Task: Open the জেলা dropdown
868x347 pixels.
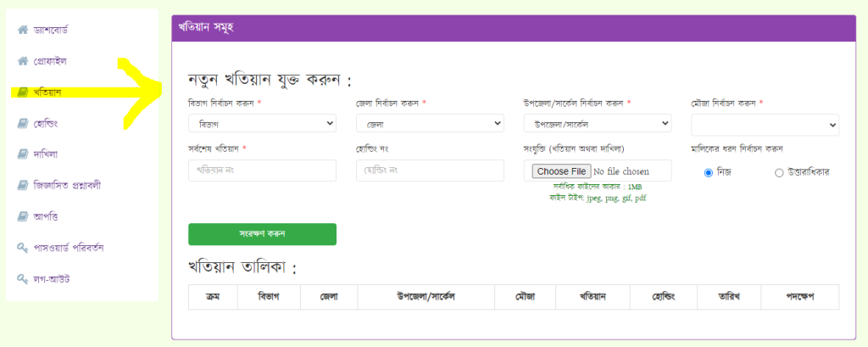Action: (x=430, y=123)
